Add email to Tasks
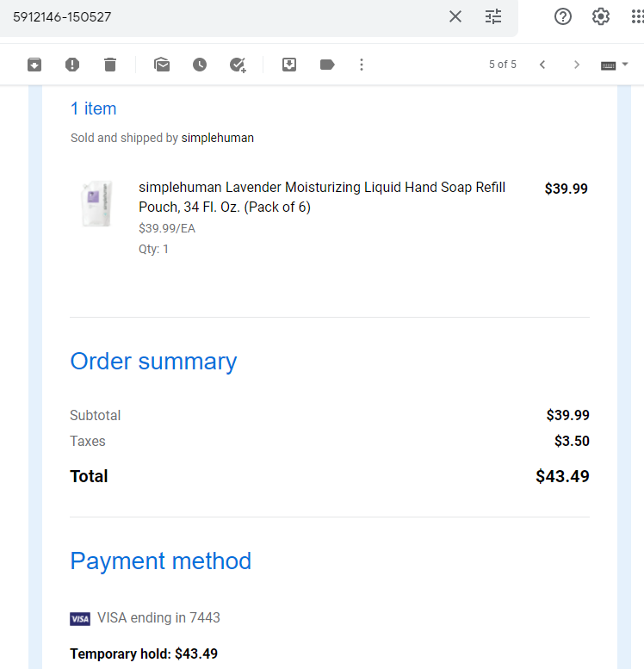Screen dimensions: 644x669 238,65
